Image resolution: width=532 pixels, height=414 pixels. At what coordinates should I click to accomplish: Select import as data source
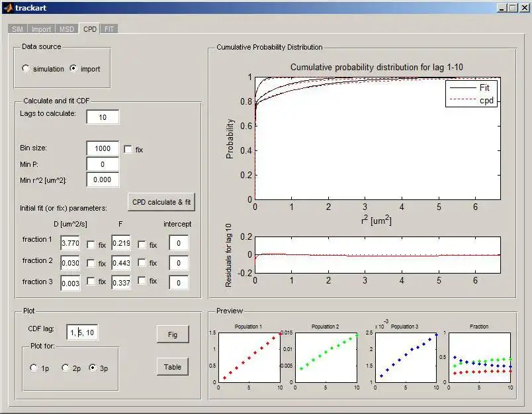73,69
